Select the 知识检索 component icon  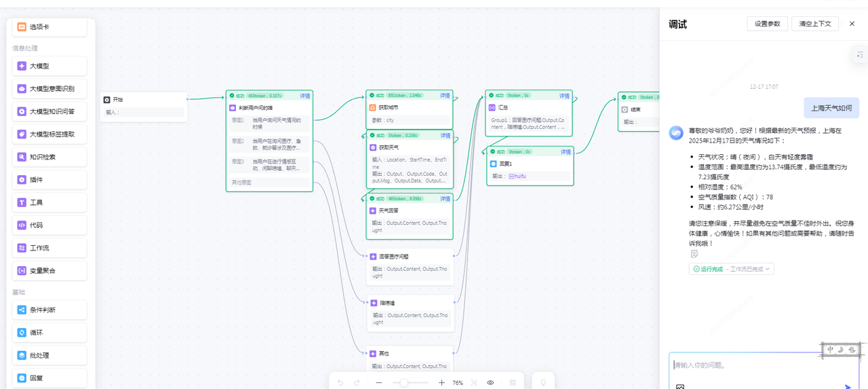click(22, 157)
